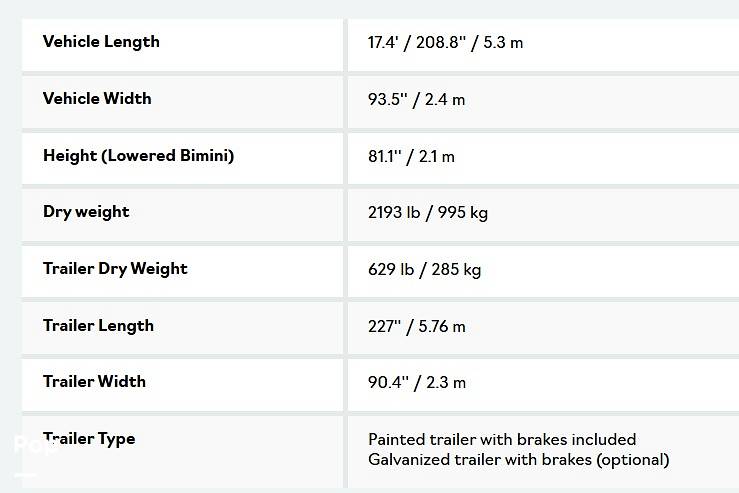Select the 2193 lb / 995 kg value
739x493 pixels.
click(x=428, y=213)
